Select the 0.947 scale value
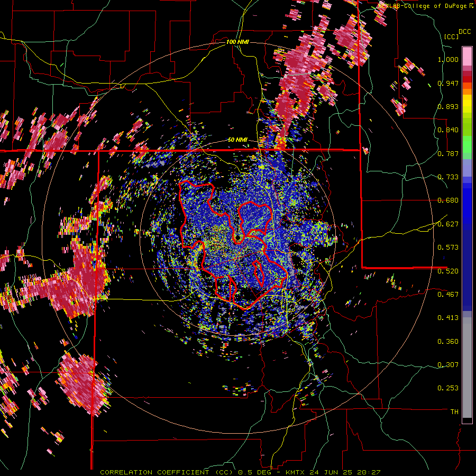The height and width of the screenshot is (476, 476). (448, 83)
